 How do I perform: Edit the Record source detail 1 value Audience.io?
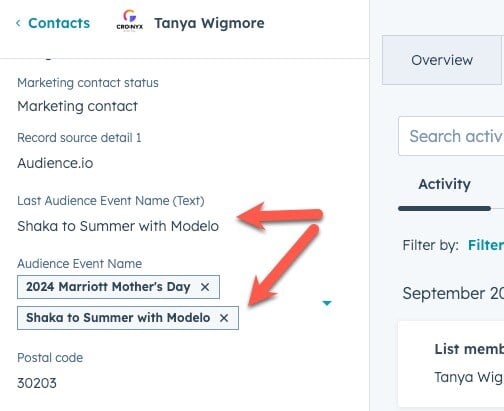[x=55, y=163]
